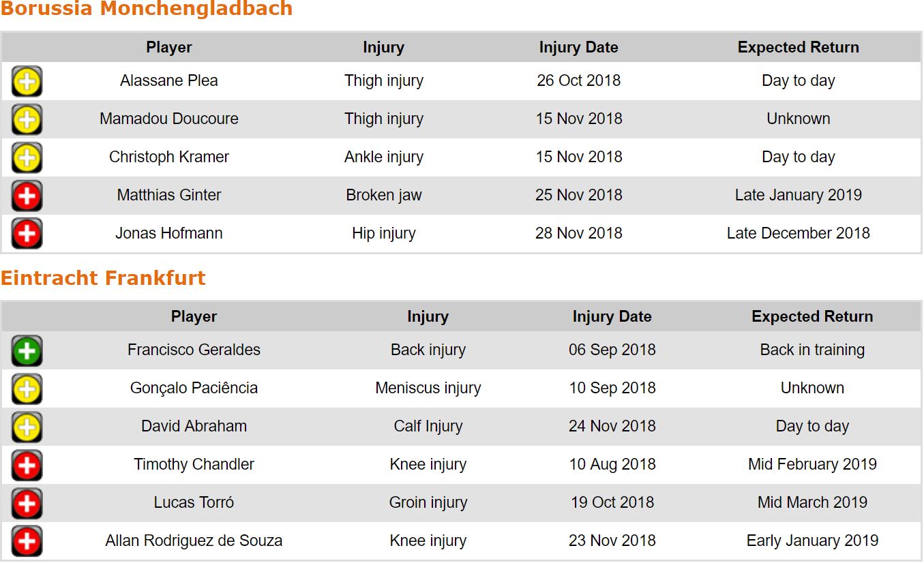Click the Injury header in Frankfurt table
Image resolution: width=924 pixels, height=563 pixels.
[x=428, y=317]
